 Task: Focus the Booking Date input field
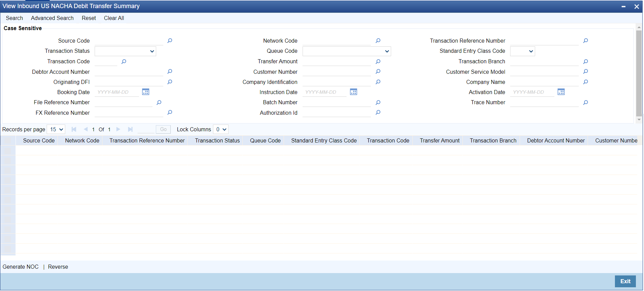pyautogui.click(x=117, y=92)
